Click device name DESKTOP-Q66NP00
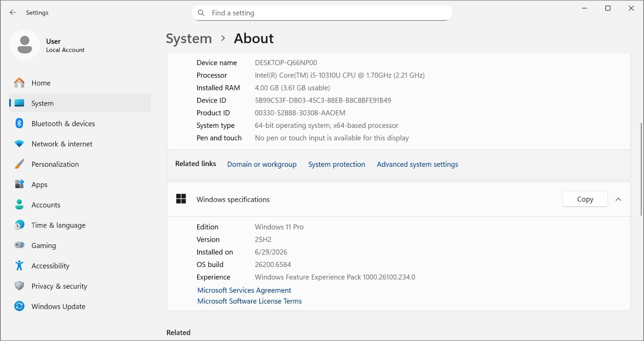This screenshot has height=341, width=644. (x=286, y=63)
